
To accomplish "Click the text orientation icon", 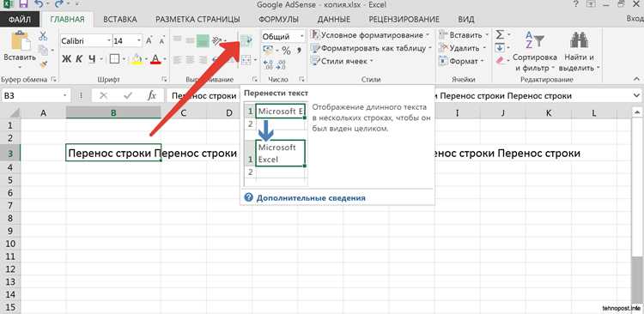I will 217,40.
